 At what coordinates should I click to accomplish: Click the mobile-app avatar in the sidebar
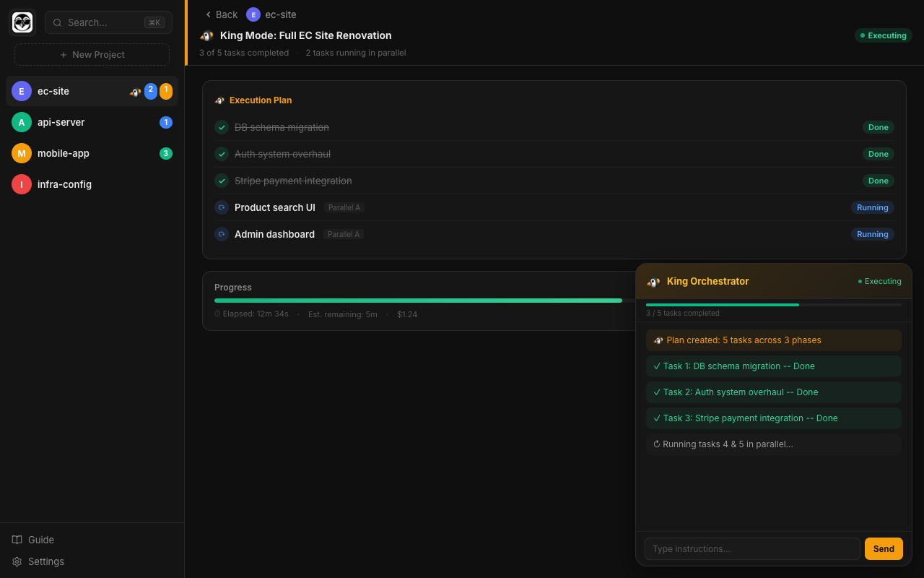[21, 153]
